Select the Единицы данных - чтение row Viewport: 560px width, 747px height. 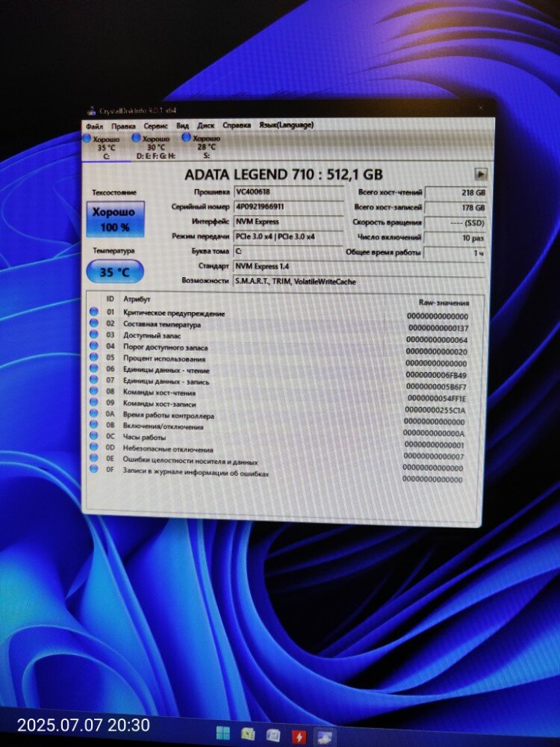pos(286,371)
